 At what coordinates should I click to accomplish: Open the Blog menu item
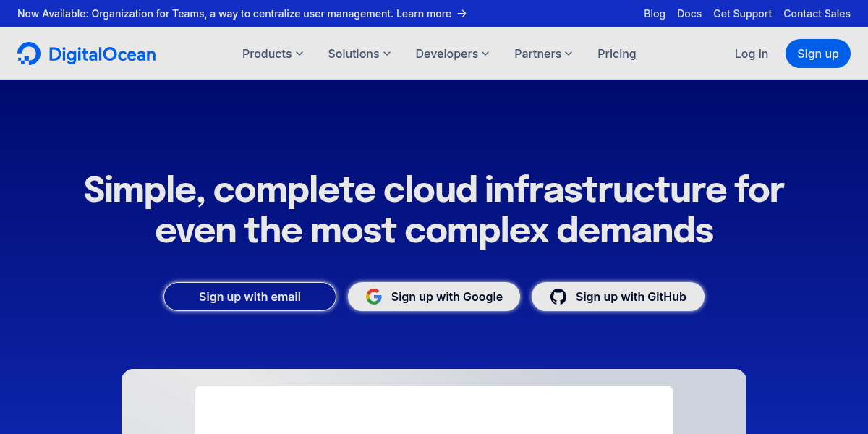click(x=655, y=14)
